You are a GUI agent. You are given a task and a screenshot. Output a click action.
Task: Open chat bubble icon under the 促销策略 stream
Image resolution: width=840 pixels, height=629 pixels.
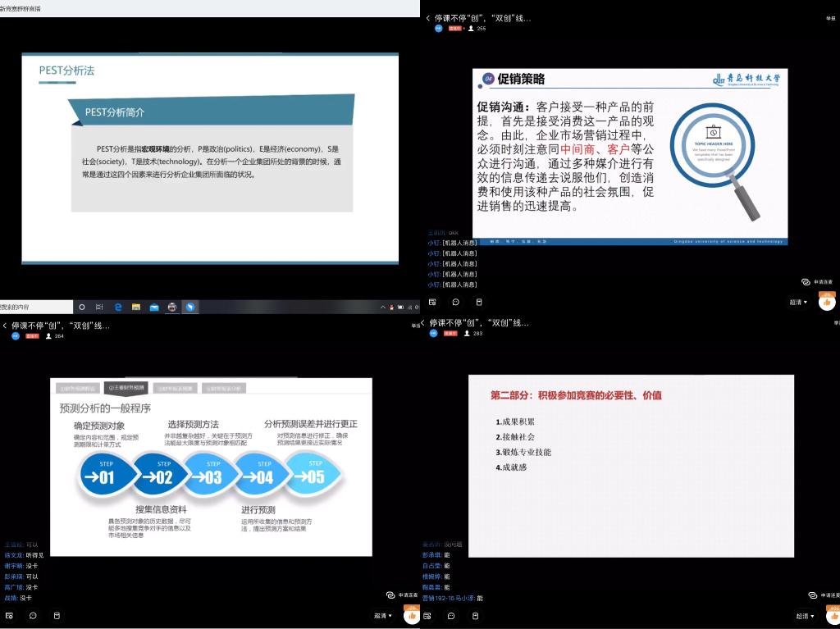pos(455,302)
